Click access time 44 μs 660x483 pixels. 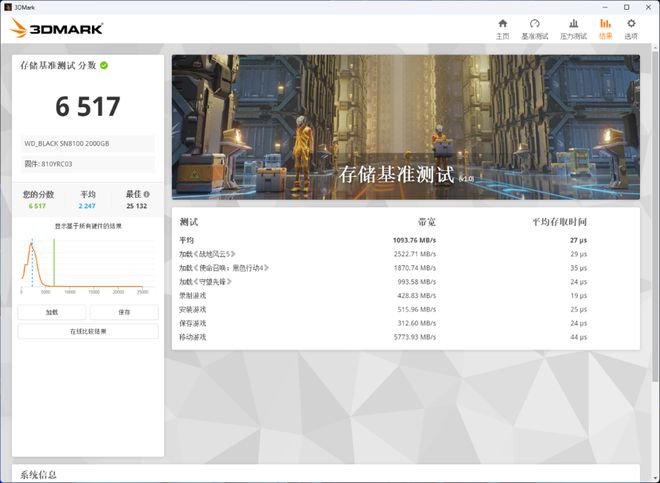pyautogui.click(x=578, y=337)
